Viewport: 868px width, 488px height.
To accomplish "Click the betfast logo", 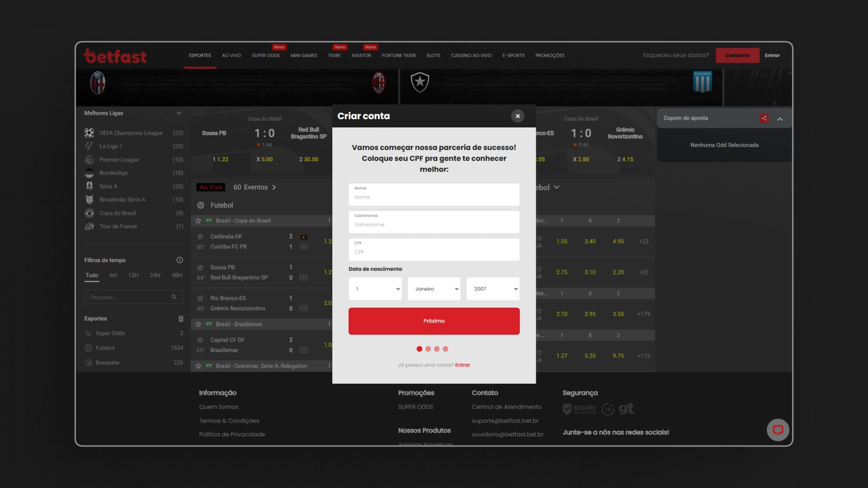I will tap(115, 56).
